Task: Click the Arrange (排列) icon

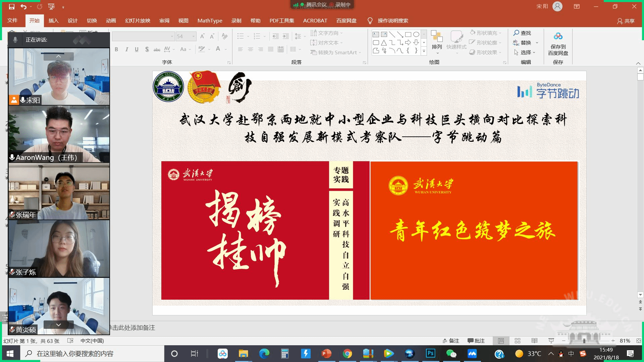Action: coord(437,37)
